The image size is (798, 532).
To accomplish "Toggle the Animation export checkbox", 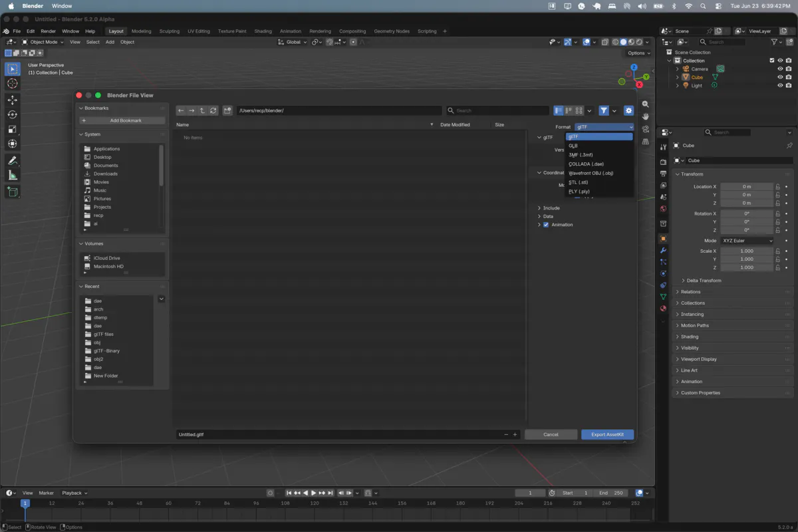I will coord(546,225).
